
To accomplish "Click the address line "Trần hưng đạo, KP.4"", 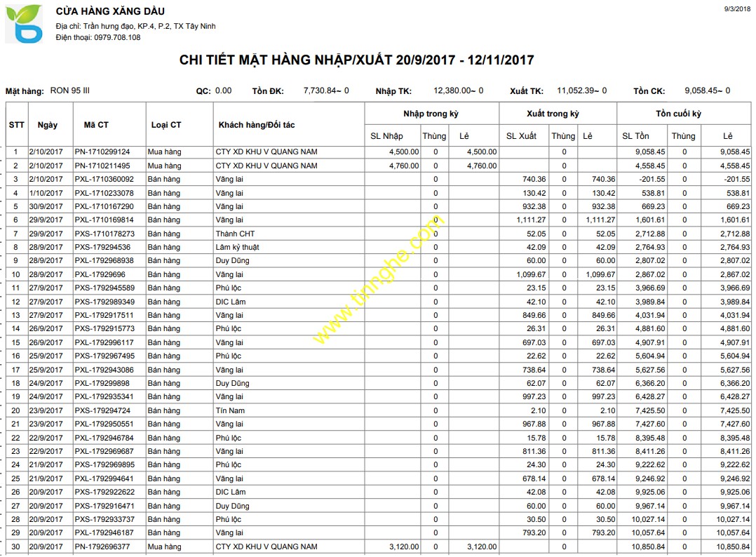I will coord(119,26).
